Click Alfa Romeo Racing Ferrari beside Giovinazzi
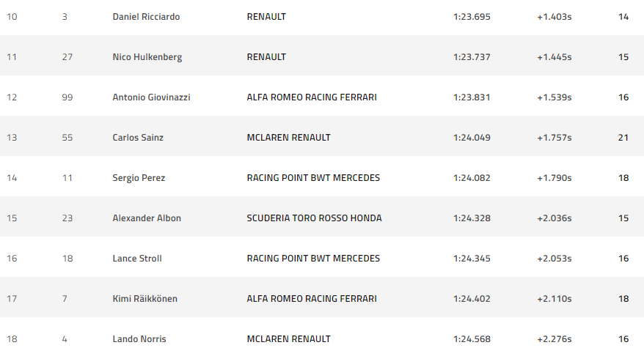 312,97
